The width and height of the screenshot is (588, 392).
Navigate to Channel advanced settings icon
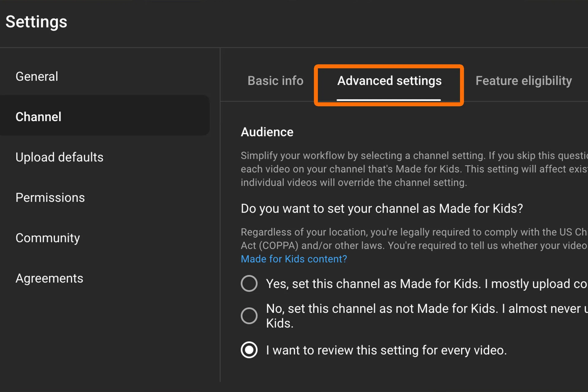point(389,81)
